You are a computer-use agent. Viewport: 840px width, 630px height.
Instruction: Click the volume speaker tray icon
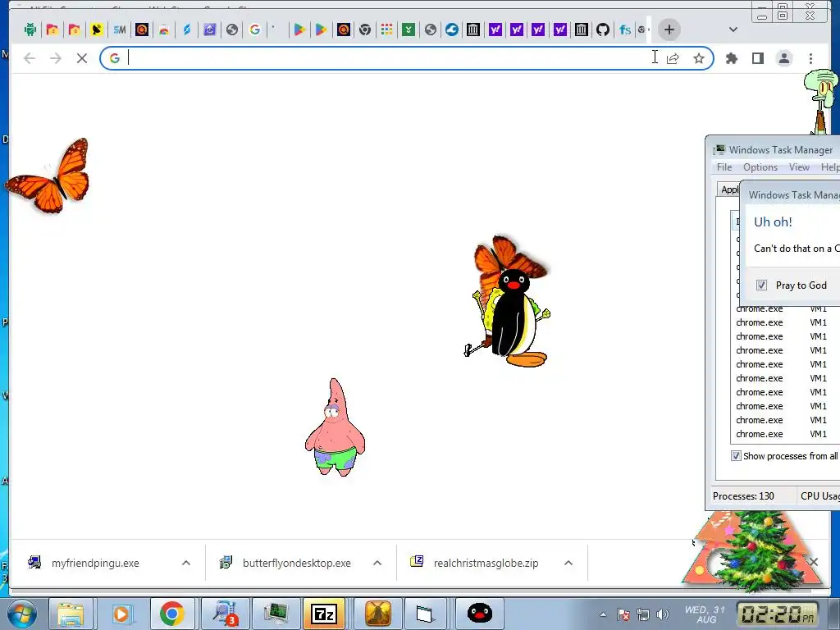(x=663, y=614)
